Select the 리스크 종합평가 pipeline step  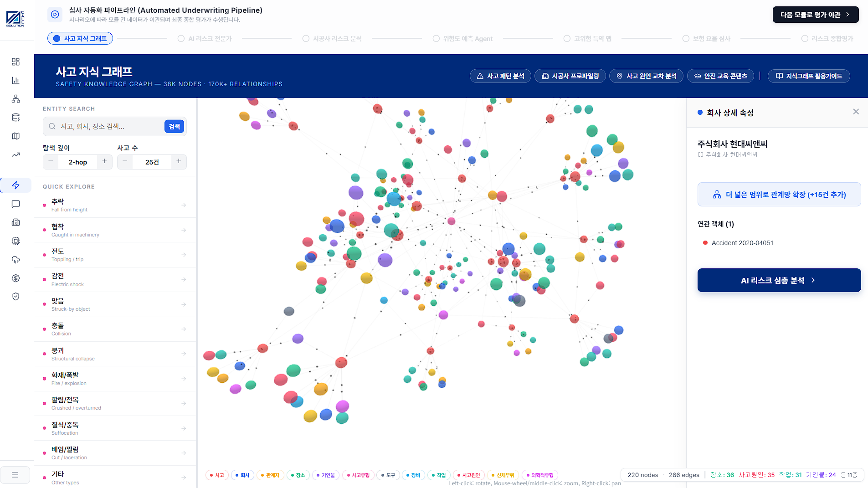pyautogui.click(x=827, y=39)
